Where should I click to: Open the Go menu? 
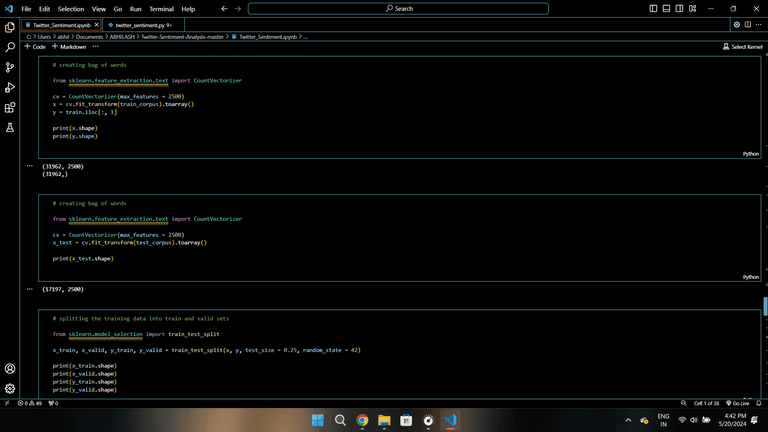(118, 9)
